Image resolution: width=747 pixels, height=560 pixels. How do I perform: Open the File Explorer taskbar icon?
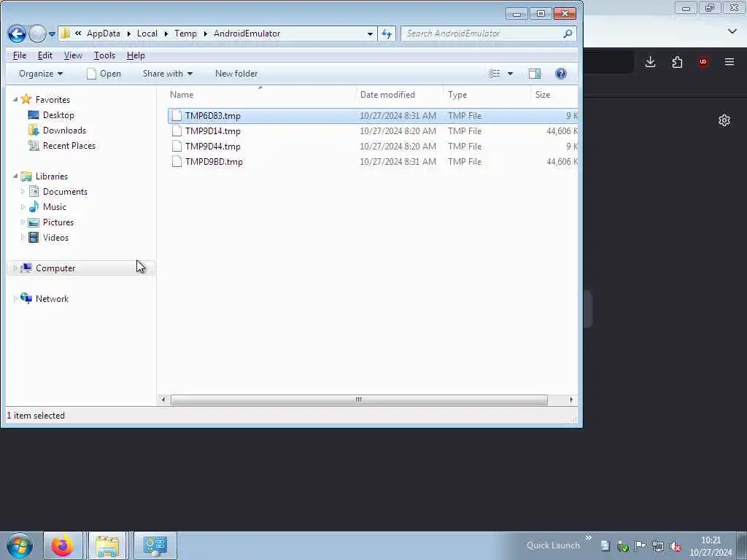[x=107, y=545]
